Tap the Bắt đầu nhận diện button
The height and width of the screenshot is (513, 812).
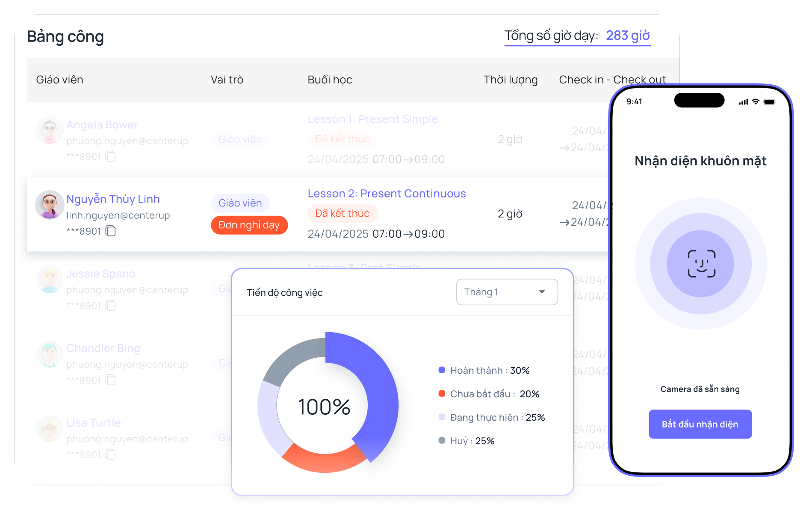[x=700, y=424]
